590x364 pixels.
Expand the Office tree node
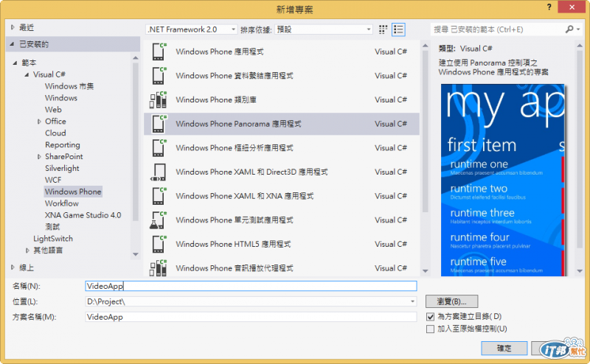[39, 122]
